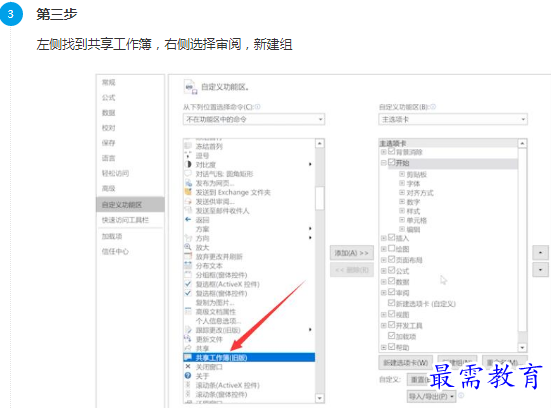This screenshot has width=551, height=408.
Task: Click the 分布文本 icon
Action: click(188, 265)
